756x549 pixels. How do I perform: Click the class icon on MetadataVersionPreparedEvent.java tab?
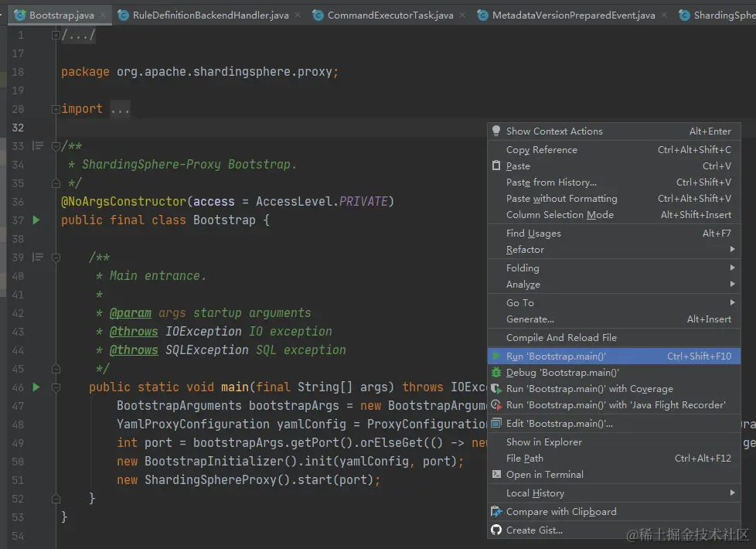coord(482,15)
